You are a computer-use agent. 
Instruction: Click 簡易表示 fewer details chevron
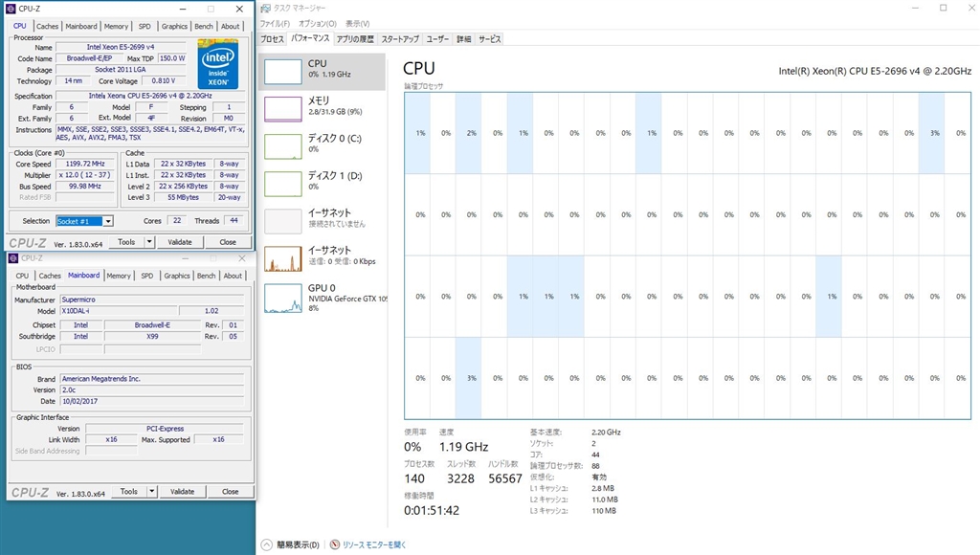(x=267, y=545)
